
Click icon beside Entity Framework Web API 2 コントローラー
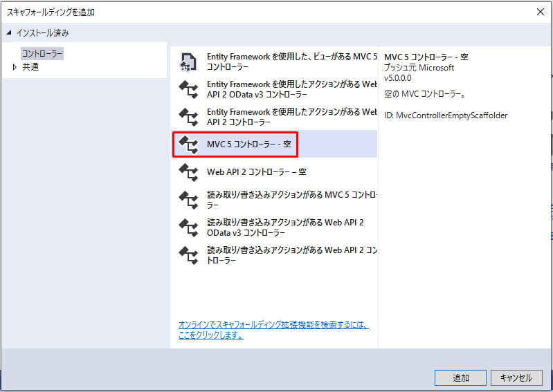click(x=189, y=117)
